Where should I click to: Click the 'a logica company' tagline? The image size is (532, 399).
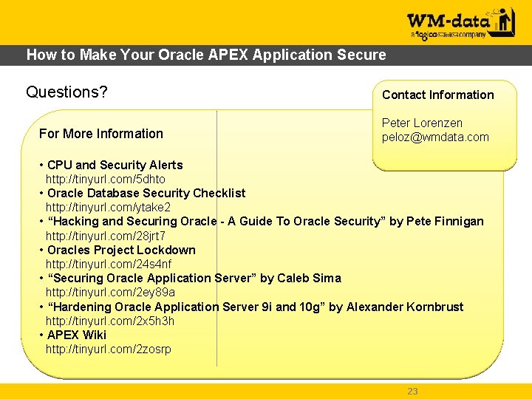tap(448, 35)
